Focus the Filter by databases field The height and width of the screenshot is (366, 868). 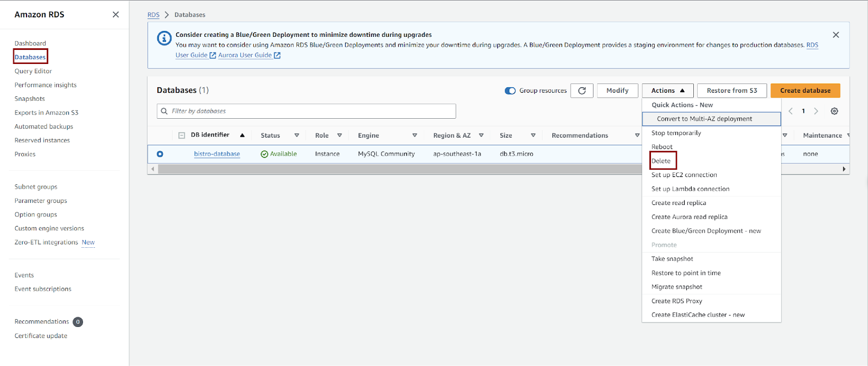(307, 111)
